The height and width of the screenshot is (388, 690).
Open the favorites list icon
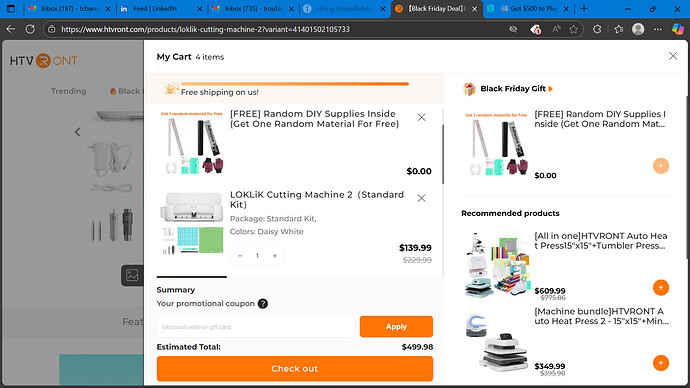619,29
